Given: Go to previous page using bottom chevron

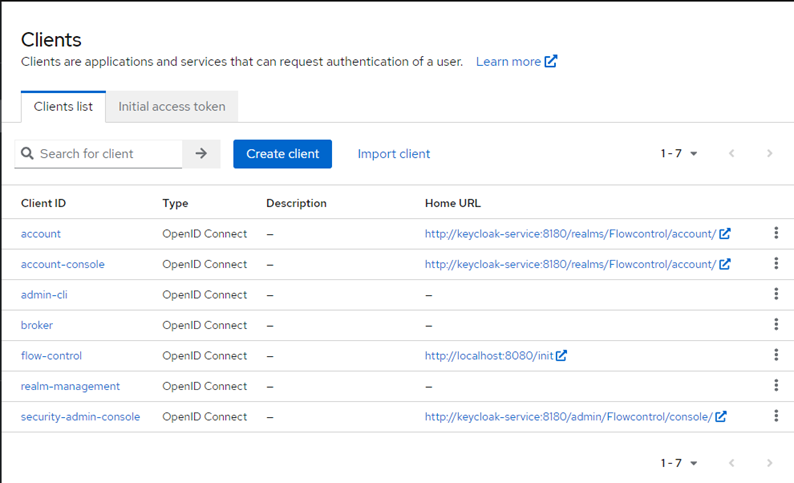Looking at the screenshot, I should pos(732,463).
